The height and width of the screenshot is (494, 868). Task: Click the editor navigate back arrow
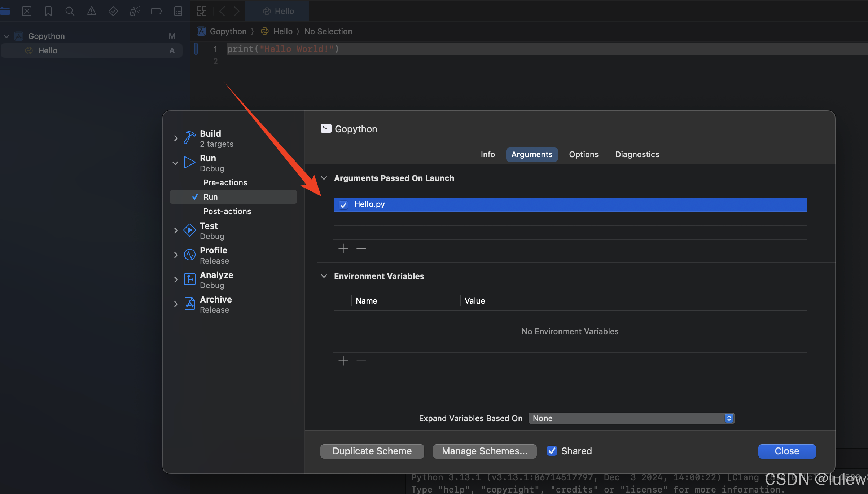[222, 11]
